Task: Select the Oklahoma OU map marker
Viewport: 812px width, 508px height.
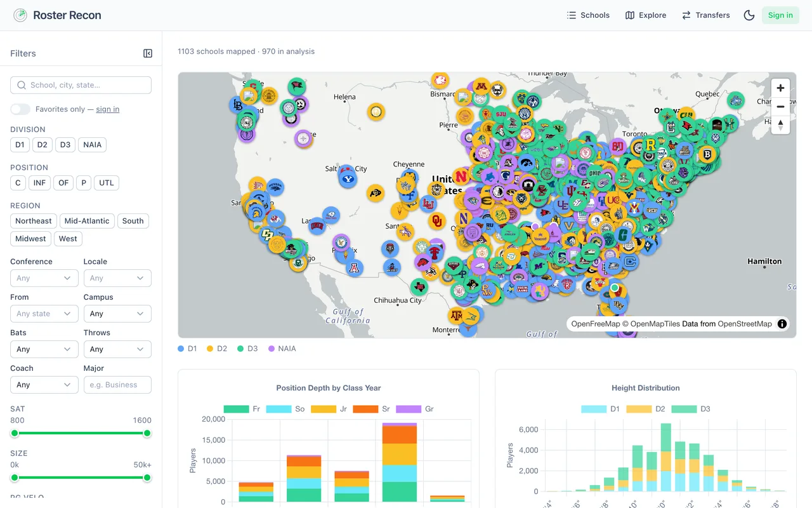Action: pyautogui.click(x=436, y=221)
